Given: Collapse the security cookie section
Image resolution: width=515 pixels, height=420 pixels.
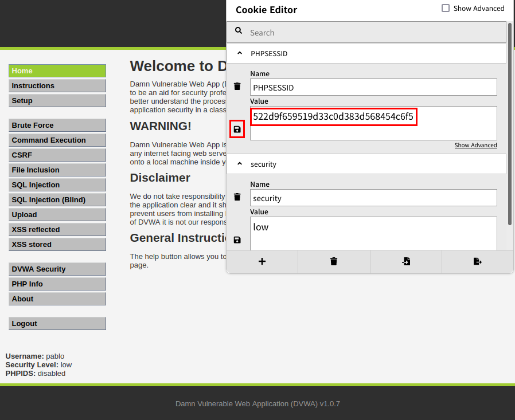Looking at the screenshot, I should (x=240, y=164).
